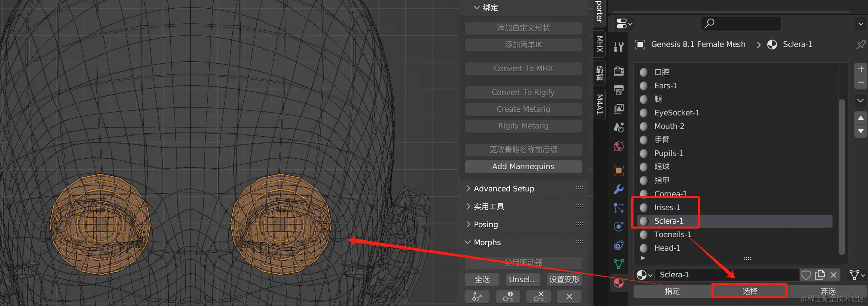The width and height of the screenshot is (868, 306).
Task: Open the World properties tab
Action: (x=619, y=146)
